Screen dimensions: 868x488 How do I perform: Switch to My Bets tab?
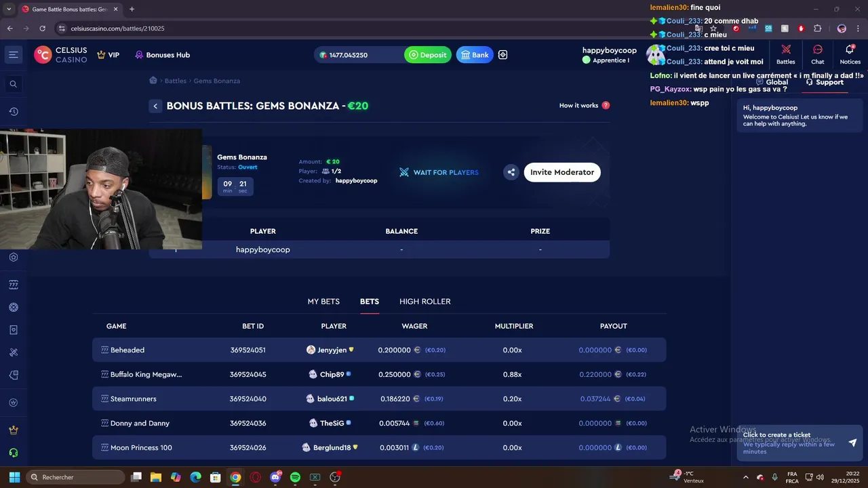[x=323, y=302]
